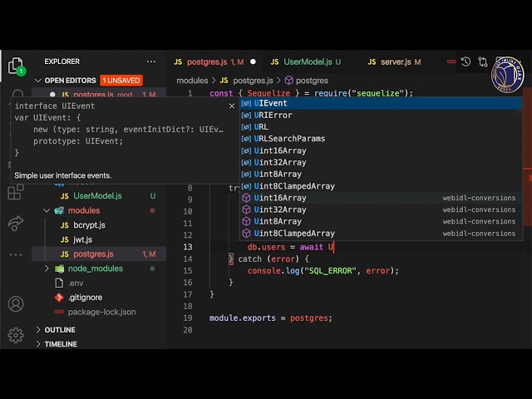Click the unsaved dot on postgres.js tab
This screenshot has height=399, width=532.
tap(253, 62)
